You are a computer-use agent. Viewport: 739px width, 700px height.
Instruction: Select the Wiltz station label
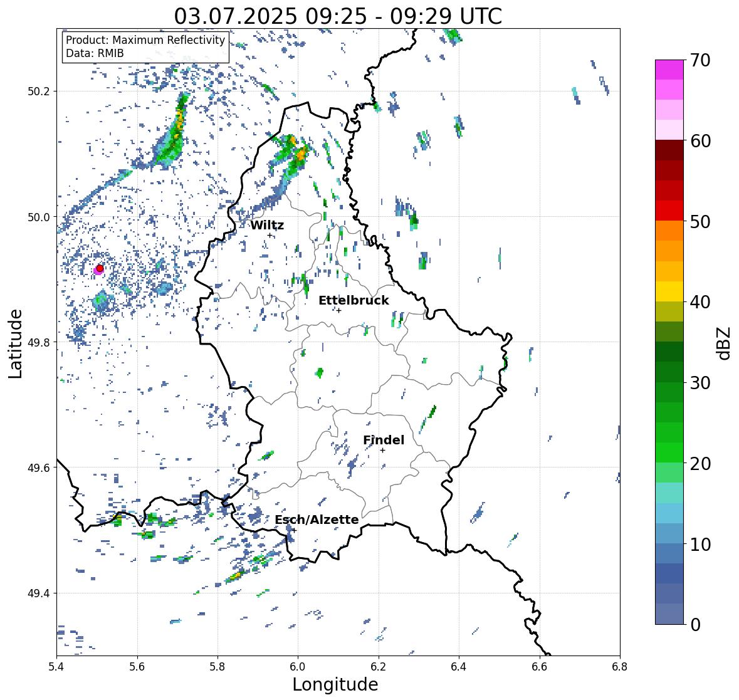(x=267, y=225)
